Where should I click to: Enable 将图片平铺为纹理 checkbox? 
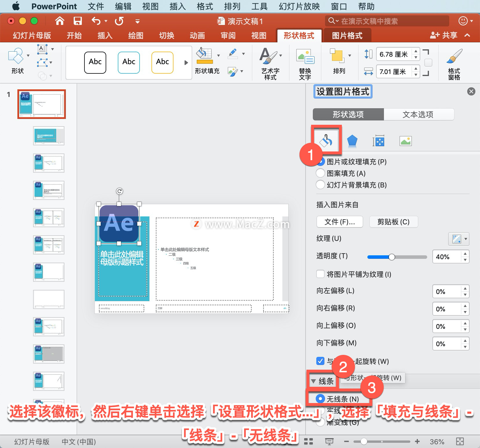[x=320, y=274]
